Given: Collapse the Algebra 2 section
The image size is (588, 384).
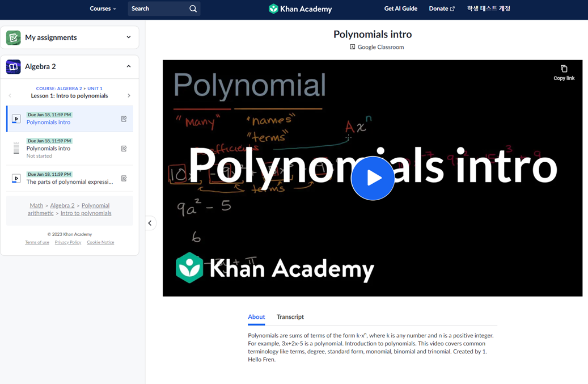Looking at the screenshot, I should [129, 66].
